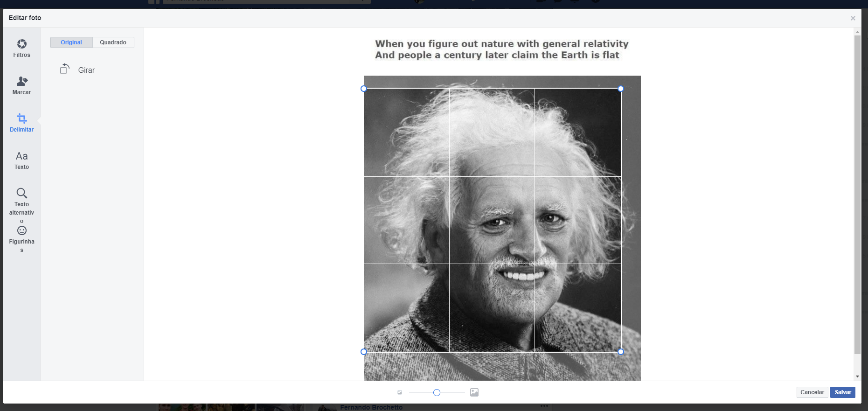This screenshot has height=411, width=868.
Task: Click the vertical scrollbar down arrow
Action: point(857,376)
